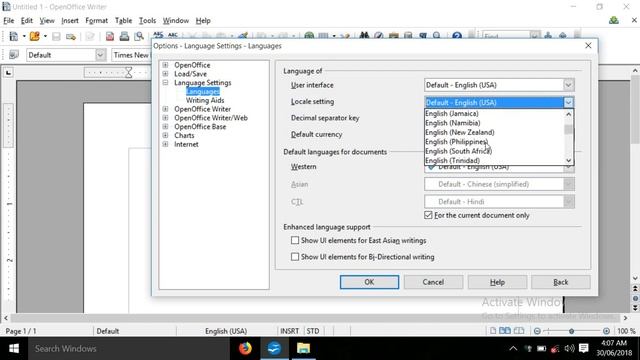Click Cancel in the Options dialog
The image size is (640, 360).
tap(433, 282)
